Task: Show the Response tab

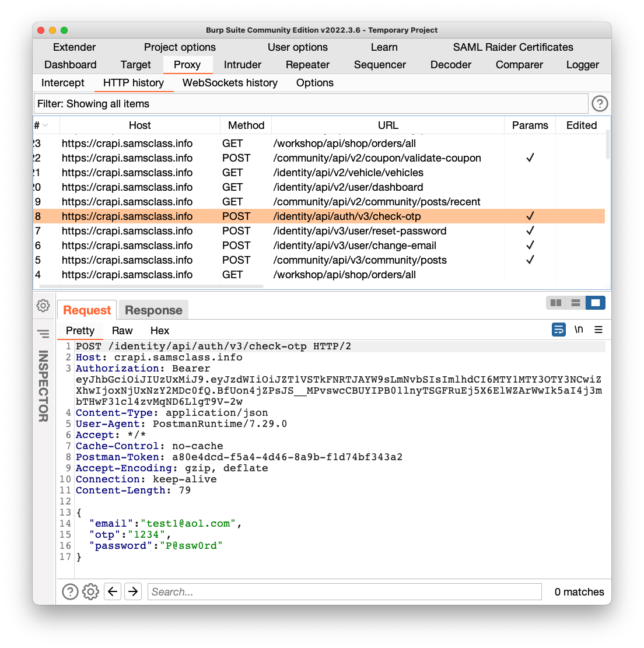Action: point(153,310)
